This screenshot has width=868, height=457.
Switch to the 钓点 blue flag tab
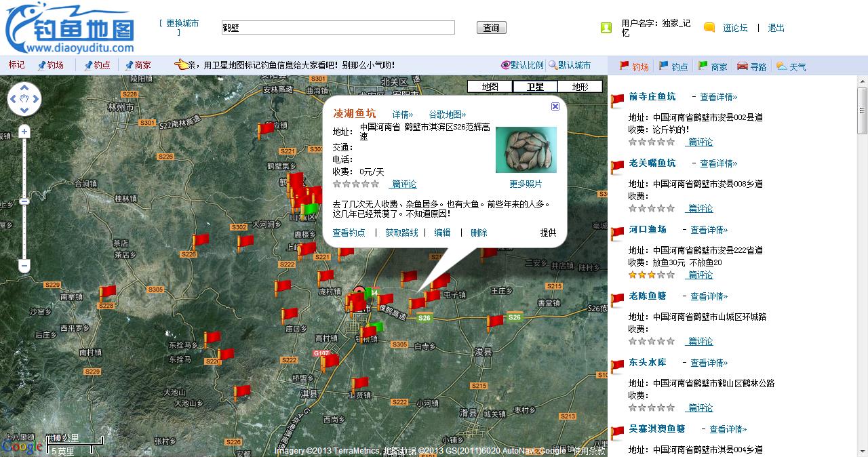pos(673,66)
